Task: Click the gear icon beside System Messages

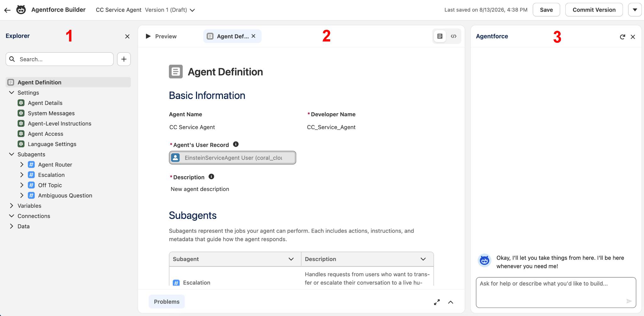Action: [21, 113]
